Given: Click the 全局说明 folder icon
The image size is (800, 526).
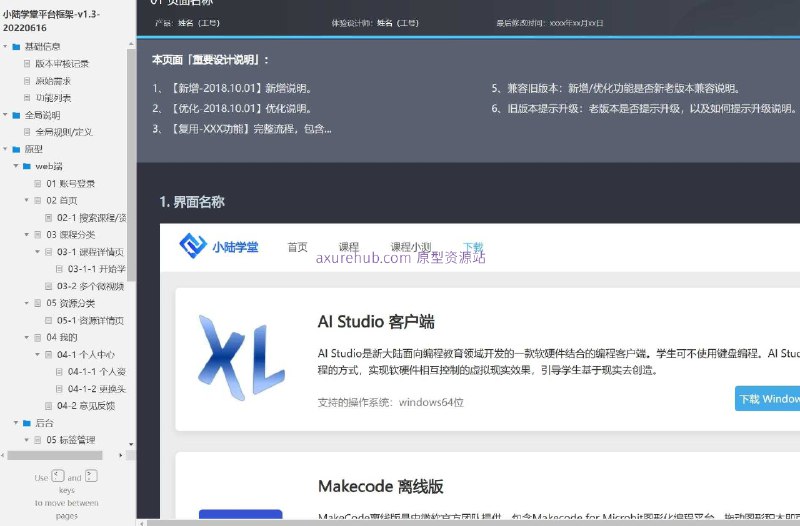Looking at the screenshot, I should 16,115.
